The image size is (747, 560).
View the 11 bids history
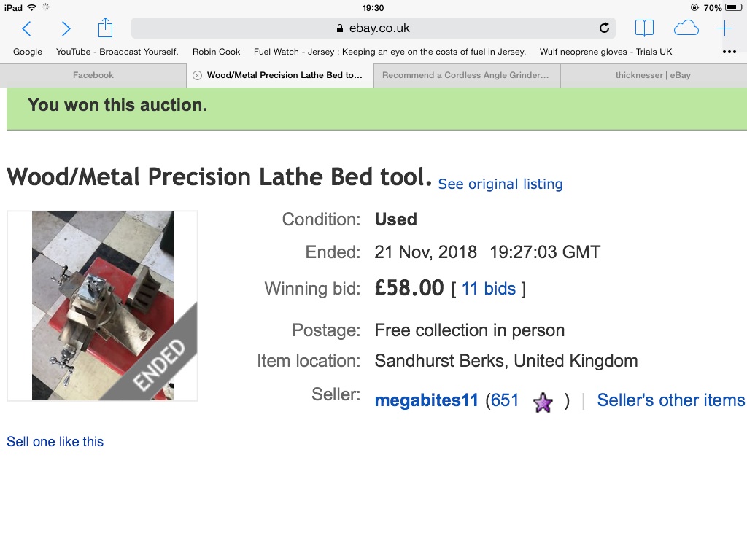pos(489,289)
